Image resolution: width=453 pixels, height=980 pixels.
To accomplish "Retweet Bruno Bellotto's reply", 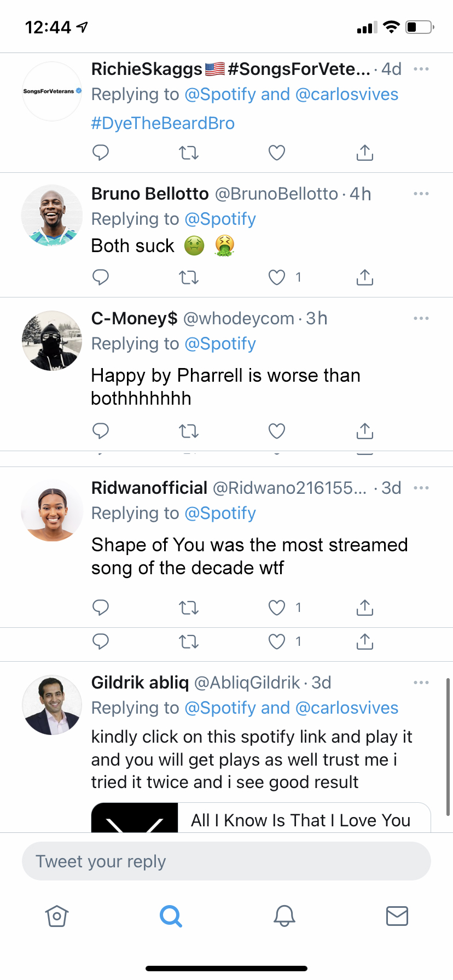I will click(189, 278).
